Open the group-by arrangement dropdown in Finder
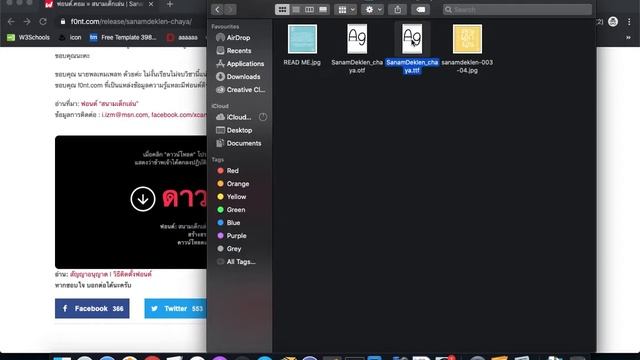Viewport: 640px width, 360px height. [x=347, y=9]
